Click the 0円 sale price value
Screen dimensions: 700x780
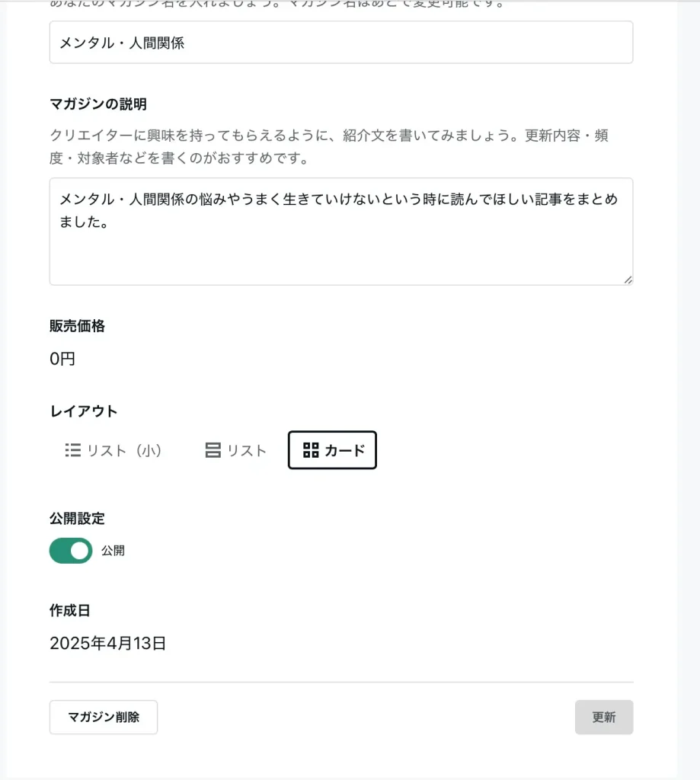click(x=62, y=359)
